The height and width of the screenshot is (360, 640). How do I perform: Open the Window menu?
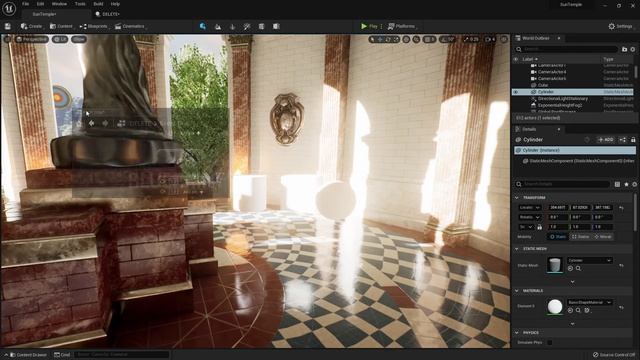point(59,4)
